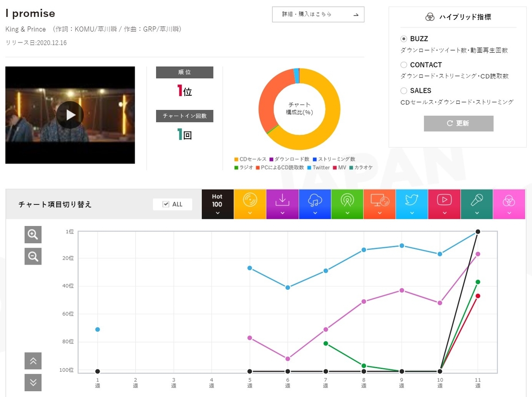Image resolution: width=532 pixels, height=397 pixels.
Task: Click the チャート構成比(%) center label
Action: tap(299, 109)
